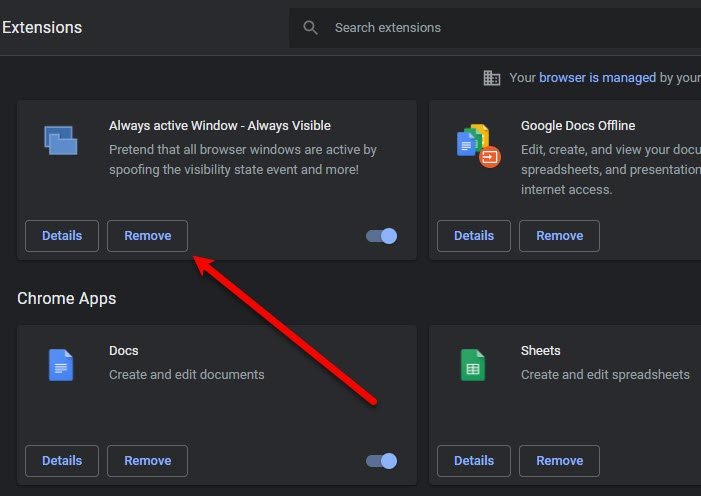The height and width of the screenshot is (496, 701).
Task: Open Details for the Sheets app
Action: point(474,461)
